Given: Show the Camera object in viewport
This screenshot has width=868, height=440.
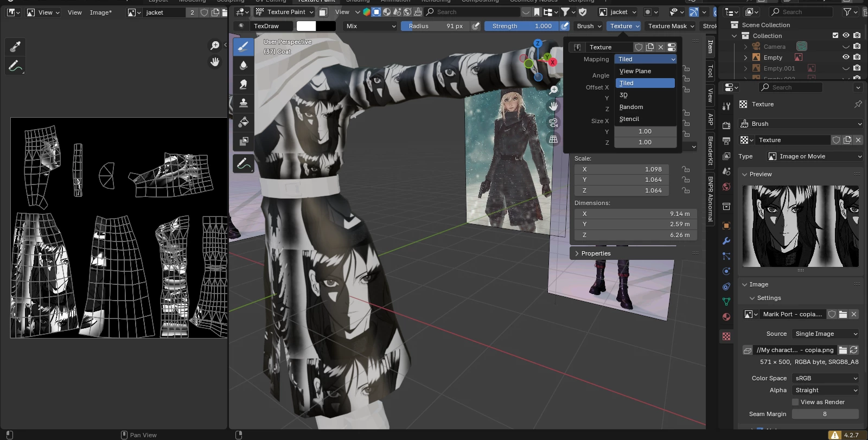Looking at the screenshot, I should [x=846, y=47].
